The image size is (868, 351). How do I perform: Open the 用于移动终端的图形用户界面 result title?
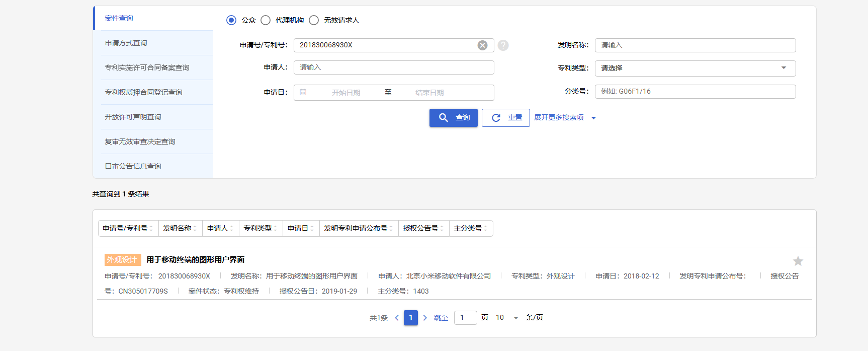pos(195,259)
